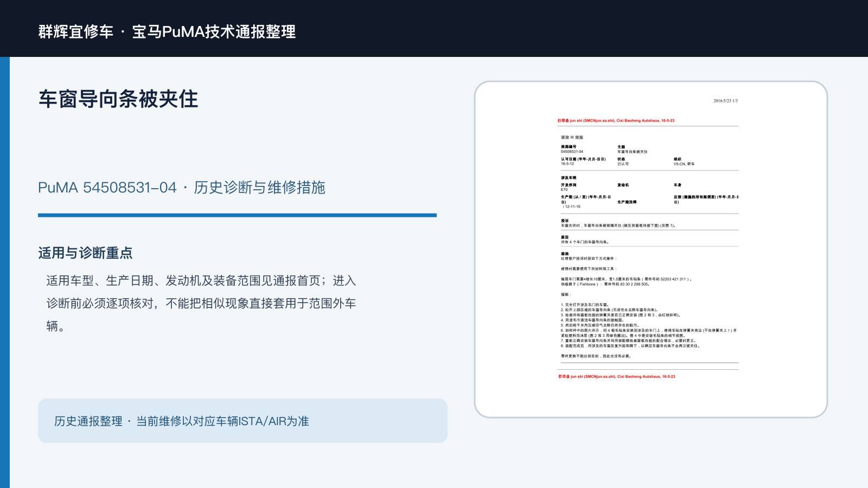Click the footer note box 历史通报整理

[242, 421]
